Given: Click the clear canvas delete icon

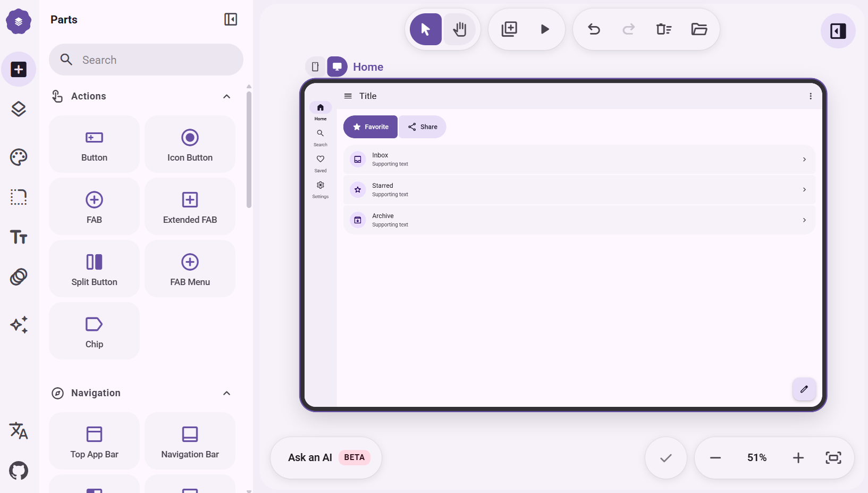Looking at the screenshot, I should [664, 29].
